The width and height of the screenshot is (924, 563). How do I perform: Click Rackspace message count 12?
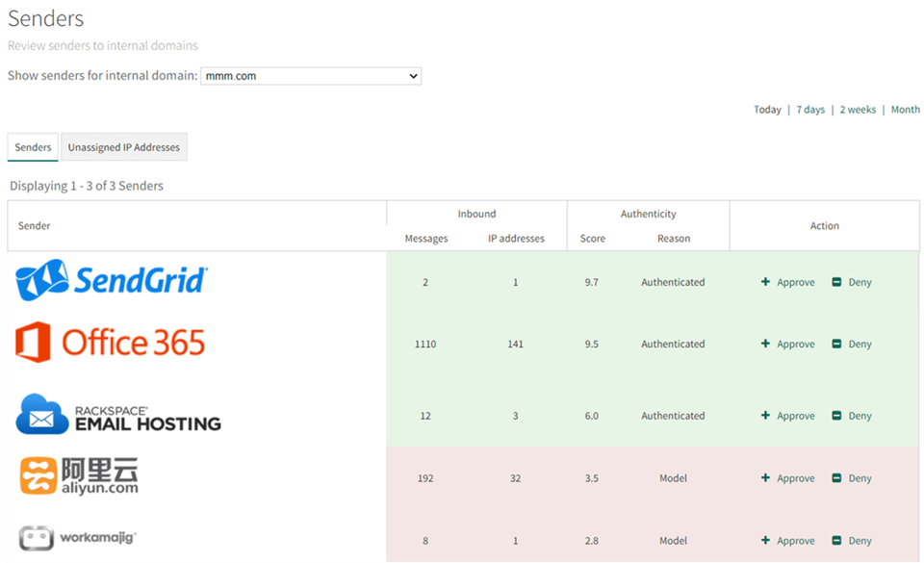click(425, 416)
